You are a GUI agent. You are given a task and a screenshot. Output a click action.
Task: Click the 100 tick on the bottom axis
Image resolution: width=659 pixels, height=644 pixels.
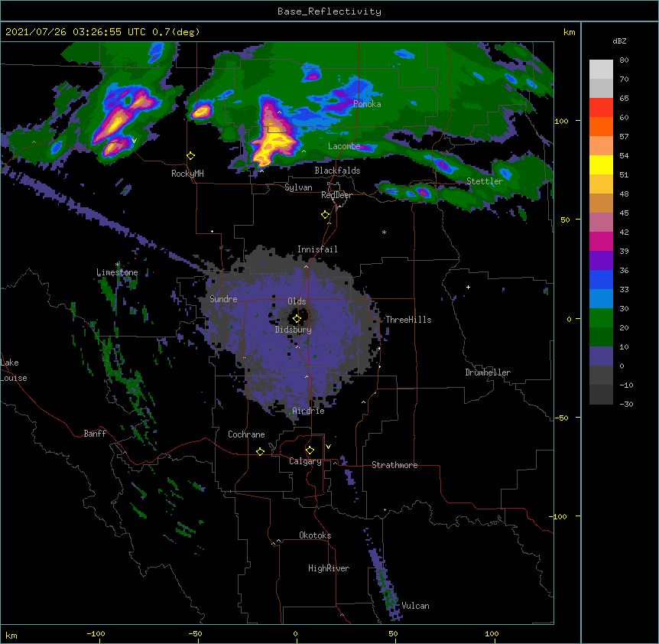tap(492, 633)
